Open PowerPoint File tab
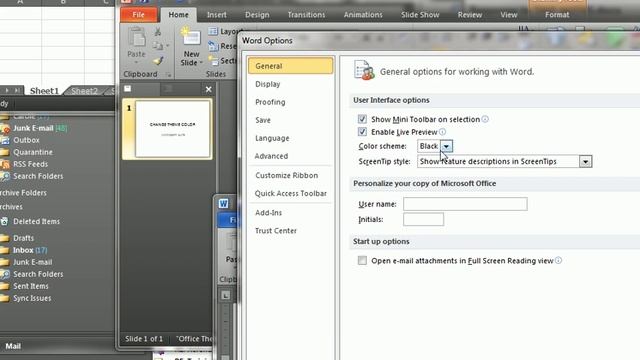Screen dimensions: 640x360 pos(139,15)
